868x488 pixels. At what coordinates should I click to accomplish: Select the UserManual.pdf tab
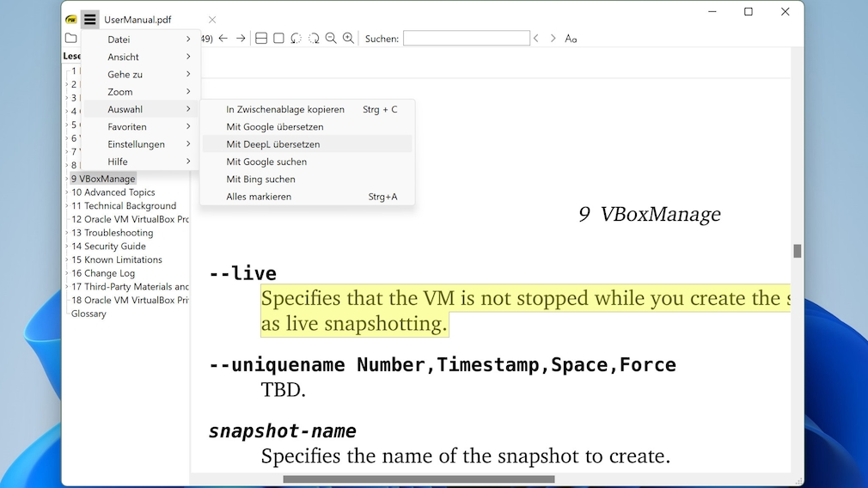[138, 20]
